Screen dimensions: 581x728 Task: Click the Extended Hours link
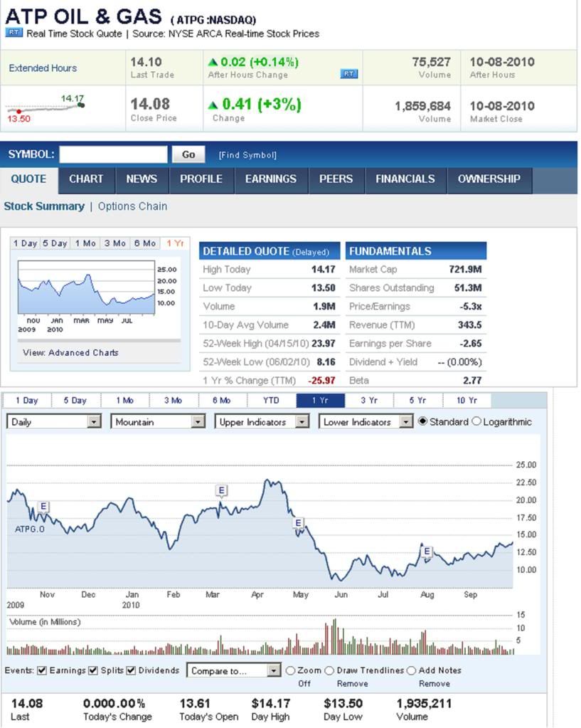43,68
